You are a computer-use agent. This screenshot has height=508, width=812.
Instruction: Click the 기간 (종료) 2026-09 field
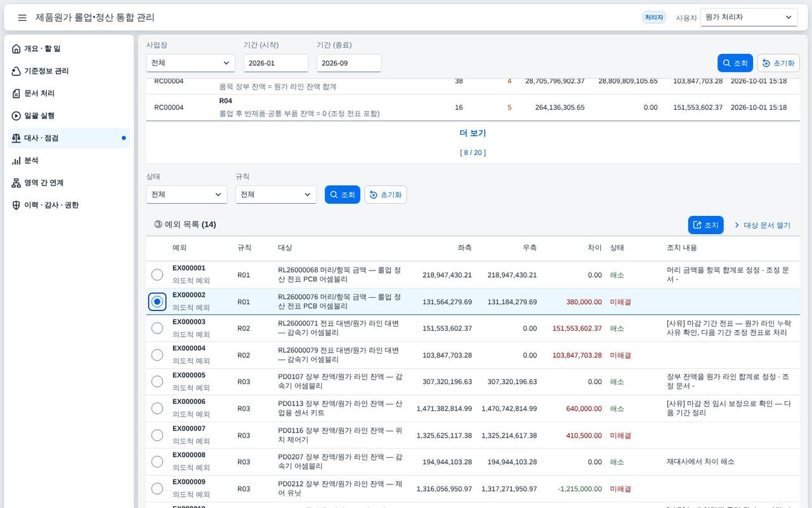(349, 63)
